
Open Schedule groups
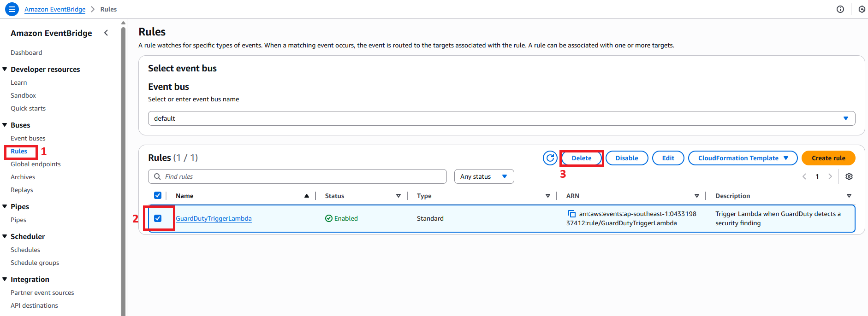coord(35,263)
